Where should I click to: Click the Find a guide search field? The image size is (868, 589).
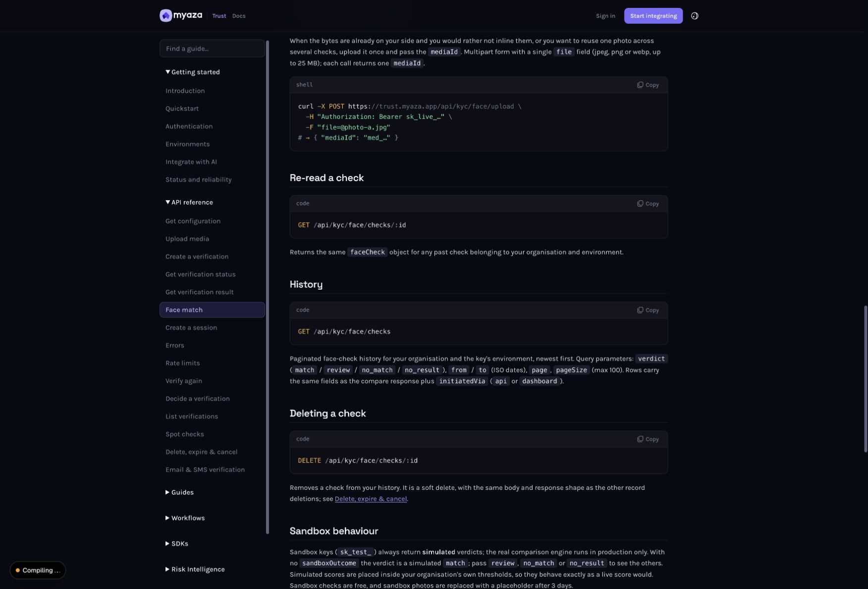pos(212,49)
